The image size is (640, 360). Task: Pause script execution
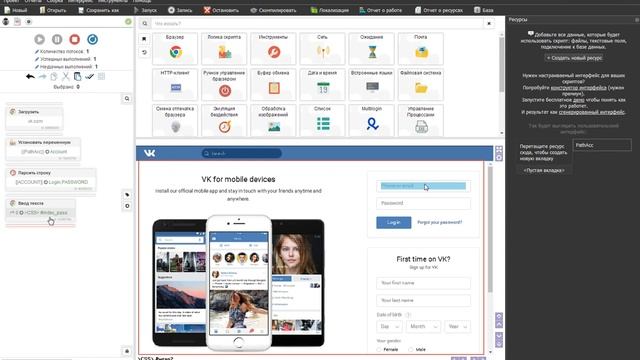point(57,39)
